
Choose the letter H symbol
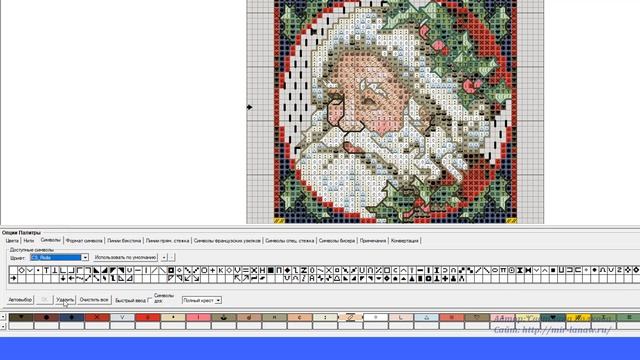pyautogui.click(x=262, y=270)
